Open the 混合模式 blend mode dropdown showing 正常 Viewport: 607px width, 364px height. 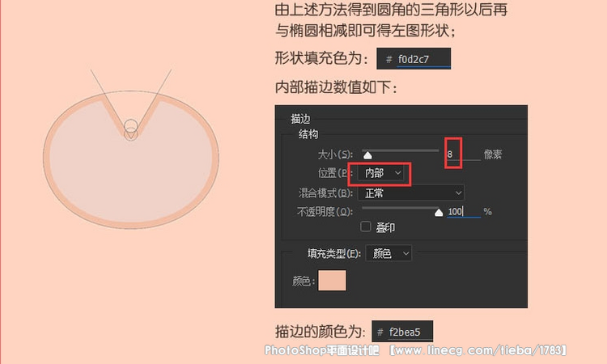[410, 193]
